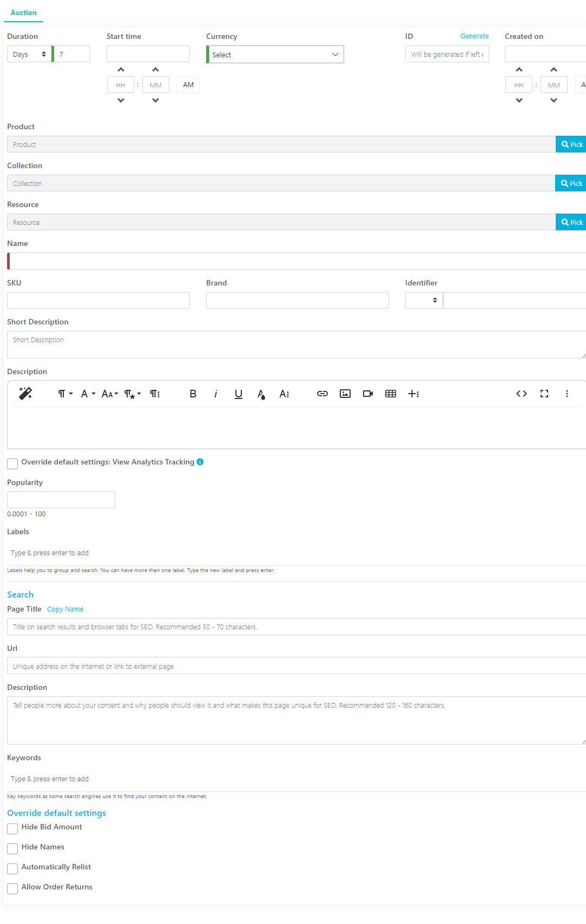Switch to the Auction tab
Viewport: 586px width, 924px height.
24,12
